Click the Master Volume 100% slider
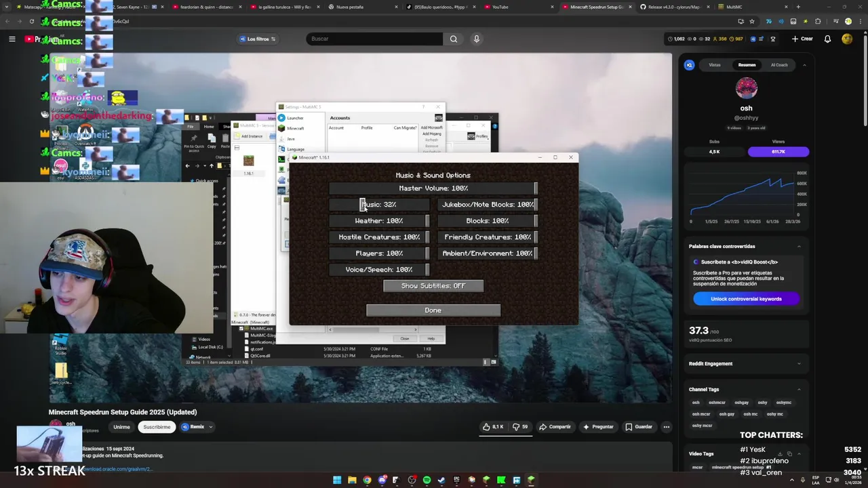This screenshot has width=868, height=488. 433,188
